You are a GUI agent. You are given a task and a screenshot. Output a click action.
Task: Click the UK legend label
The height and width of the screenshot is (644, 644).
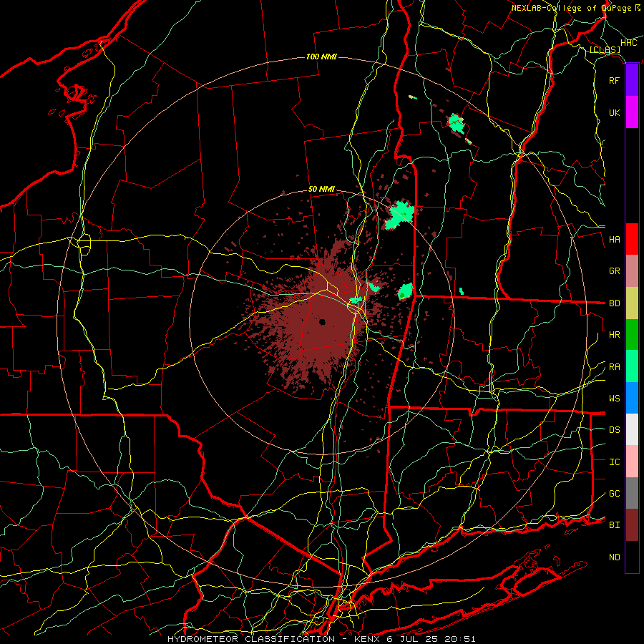tap(614, 112)
